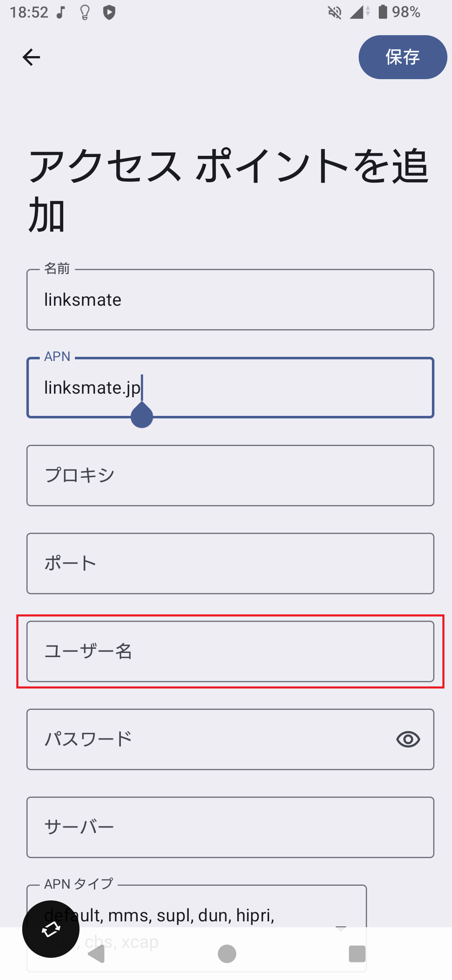This screenshot has height=980, width=452.
Task: Tap the flashlight icon in the status bar
Action: [84, 13]
